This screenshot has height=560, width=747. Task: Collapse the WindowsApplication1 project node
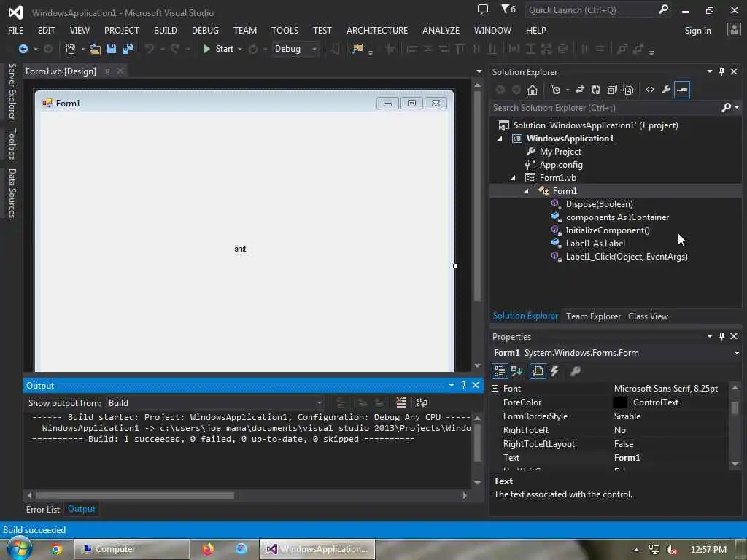click(x=500, y=139)
